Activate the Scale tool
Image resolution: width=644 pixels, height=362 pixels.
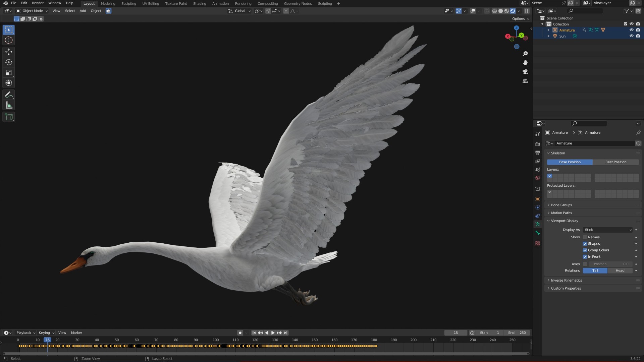9,73
